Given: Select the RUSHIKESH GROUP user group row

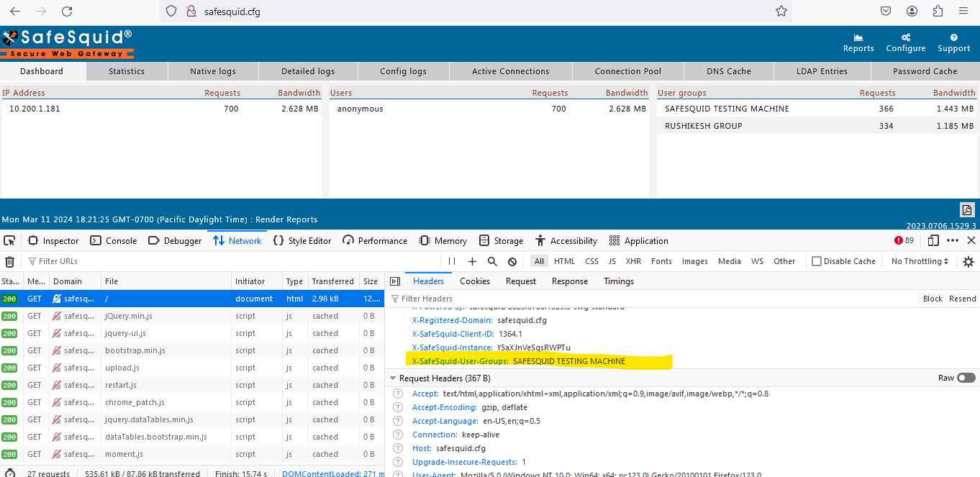Looking at the screenshot, I should [x=817, y=126].
